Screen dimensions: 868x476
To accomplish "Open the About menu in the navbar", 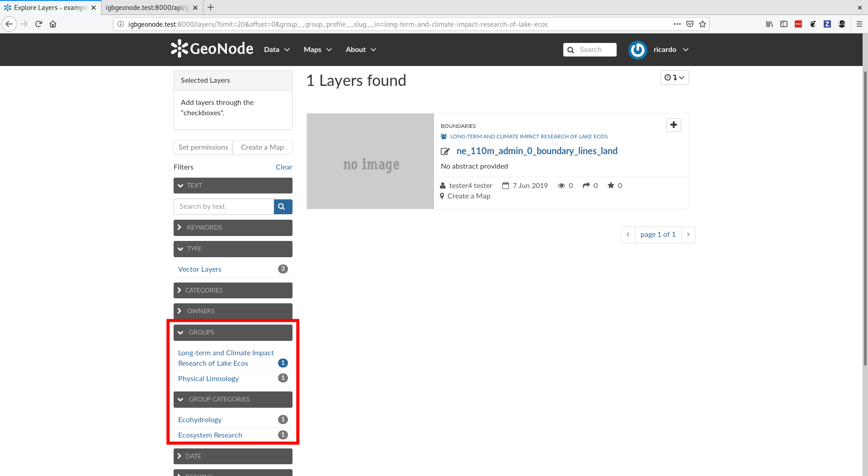I will (x=361, y=50).
